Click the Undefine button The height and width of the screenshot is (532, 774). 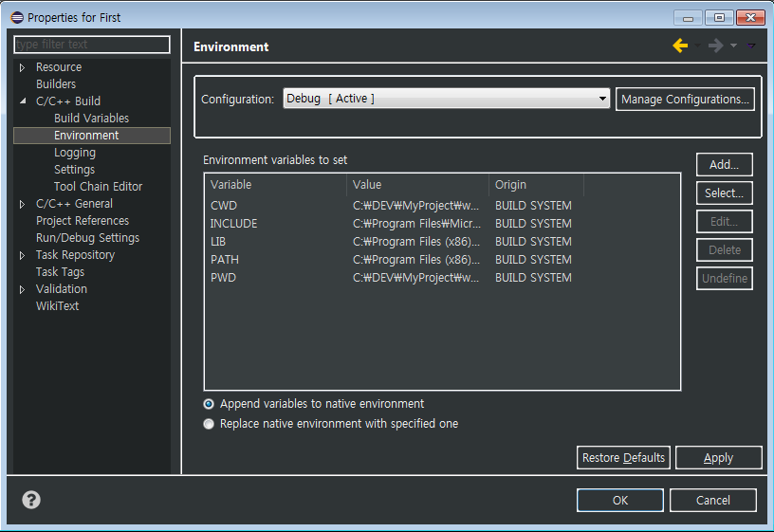pos(724,279)
